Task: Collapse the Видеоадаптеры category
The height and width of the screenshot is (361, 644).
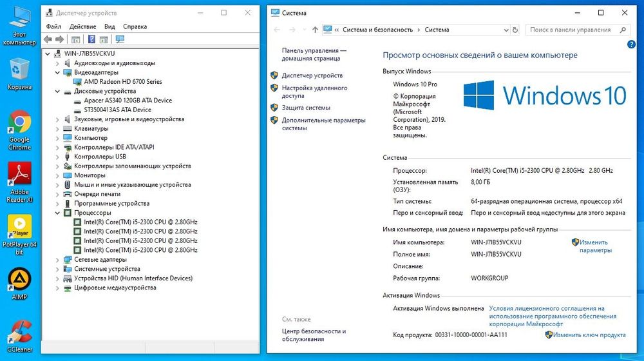Action: click(x=57, y=72)
